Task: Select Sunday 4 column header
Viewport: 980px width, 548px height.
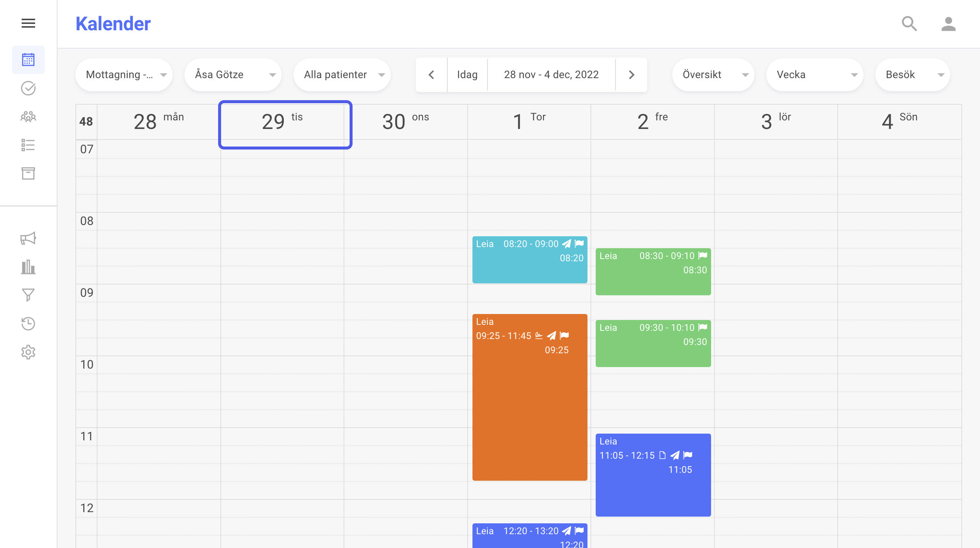Action: (899, 122)
